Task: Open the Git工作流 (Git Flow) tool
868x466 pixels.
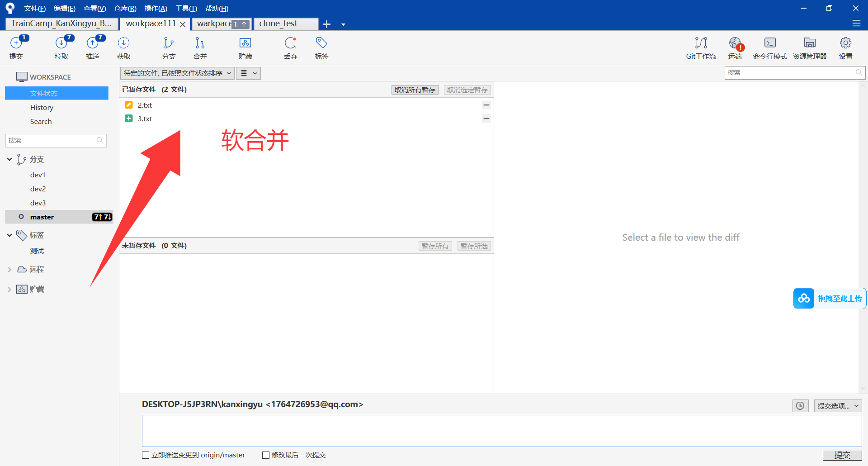Action: coord(701,47)
